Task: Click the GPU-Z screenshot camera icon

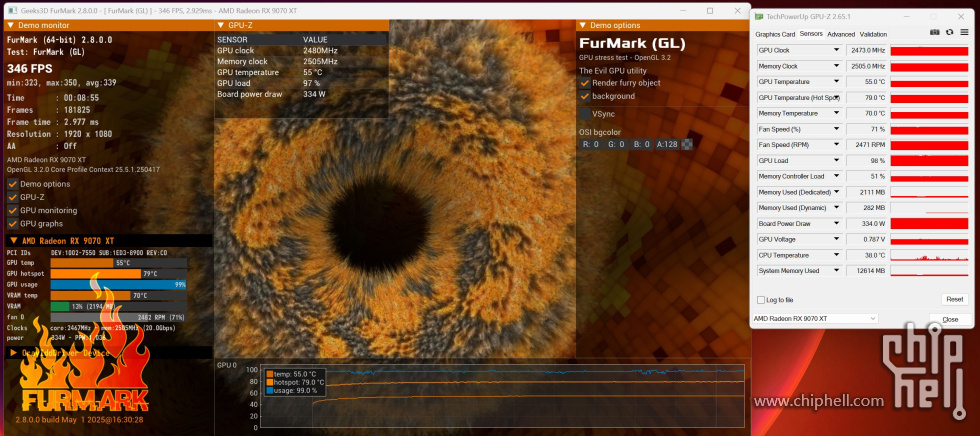Action: (x=934, y=32)
